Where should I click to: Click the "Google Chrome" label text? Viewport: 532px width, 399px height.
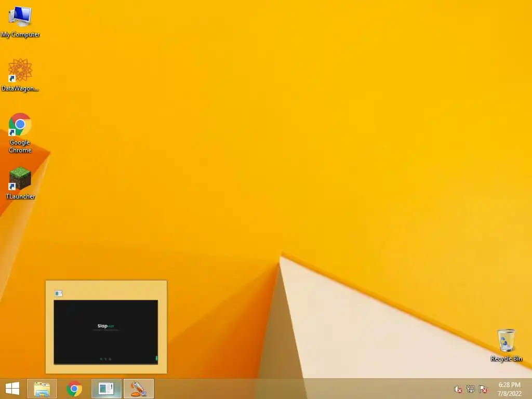click(x=20, y=146)
